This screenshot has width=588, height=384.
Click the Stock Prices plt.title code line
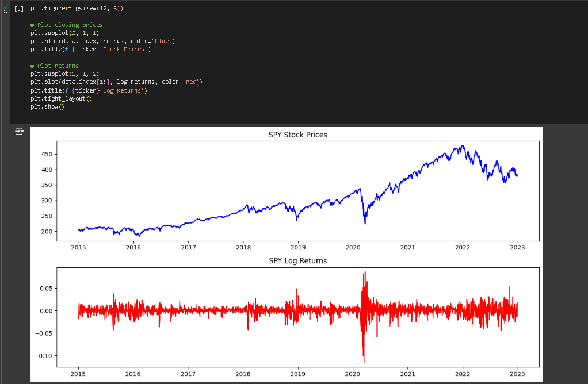[90, 49]
